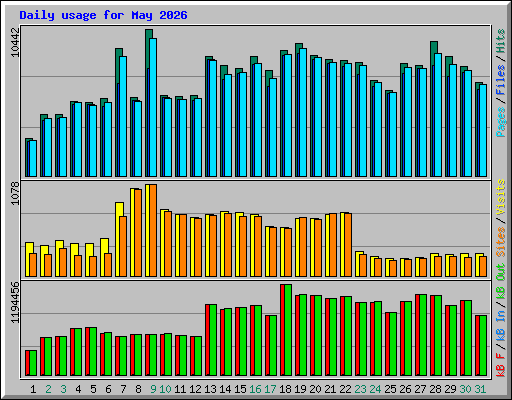512x400 pixels.
Task: Click the day 1 cyan pages bar
Action: tap(33, 158)
